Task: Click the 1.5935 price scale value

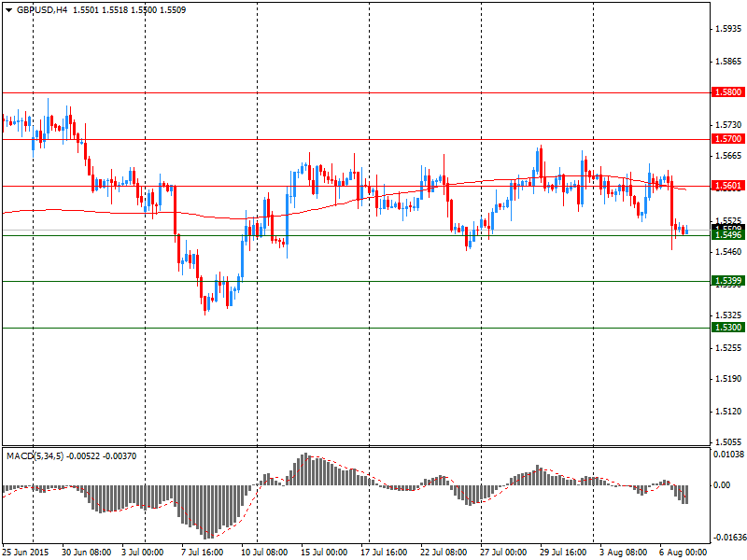Action: (x=728, y=29)
